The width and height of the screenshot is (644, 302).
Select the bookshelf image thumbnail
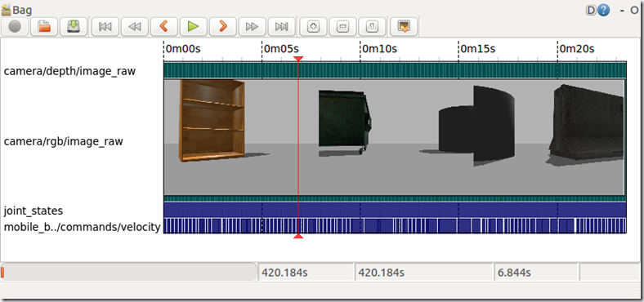(x=212, y=120)
